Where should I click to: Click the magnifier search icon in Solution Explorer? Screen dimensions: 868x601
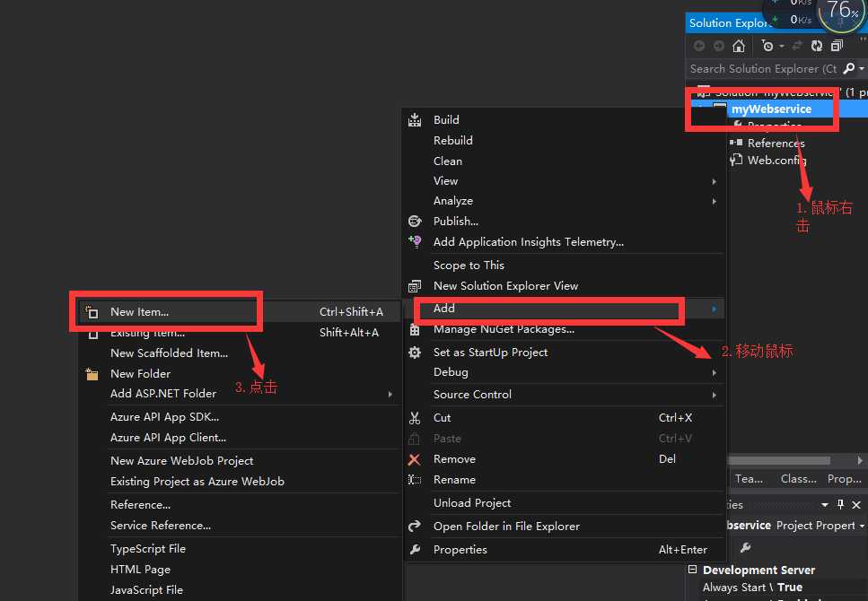click(848, 69)
